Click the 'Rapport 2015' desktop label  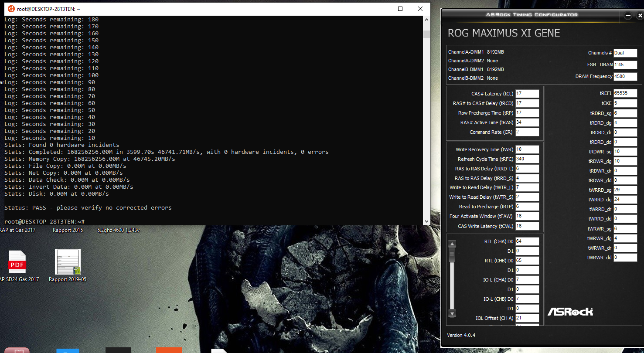point(68,230)
